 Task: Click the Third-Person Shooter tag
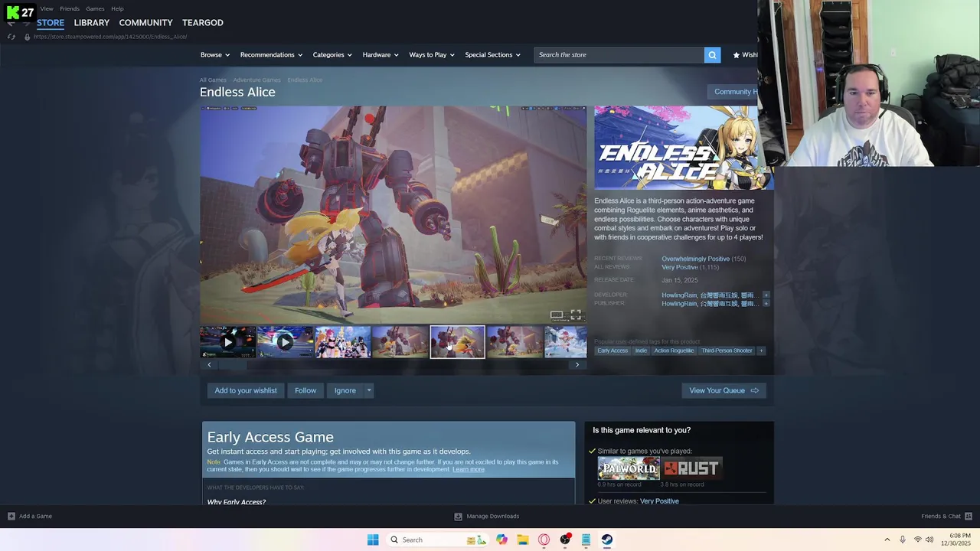click(727, 350)
